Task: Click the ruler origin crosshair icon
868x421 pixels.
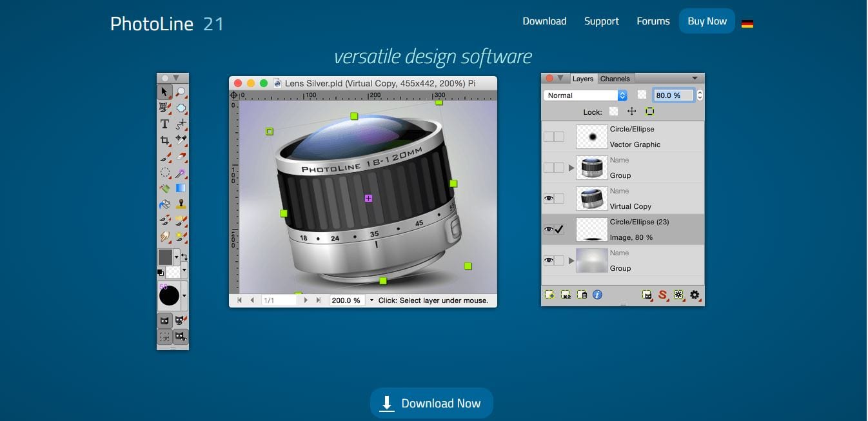Action: (x=234, y=95)
